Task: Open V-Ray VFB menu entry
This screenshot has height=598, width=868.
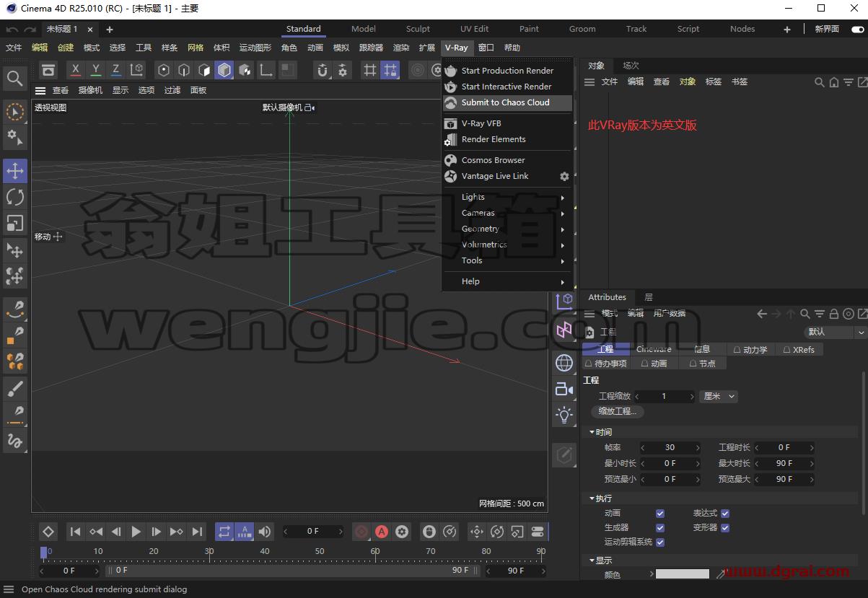Action: click(507, 123)
